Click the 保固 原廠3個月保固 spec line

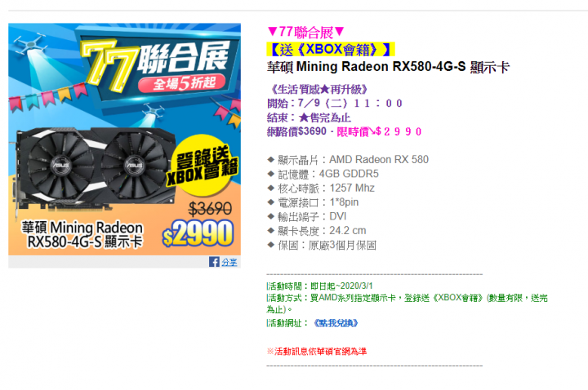pyautogui.click(x=322, y=246)
